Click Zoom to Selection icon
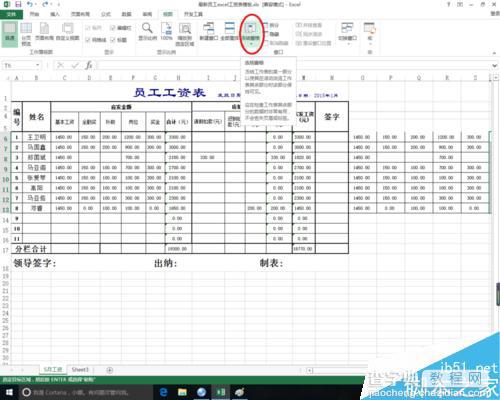The height and width of the screenshot is (400, 500). coord(185,34)
